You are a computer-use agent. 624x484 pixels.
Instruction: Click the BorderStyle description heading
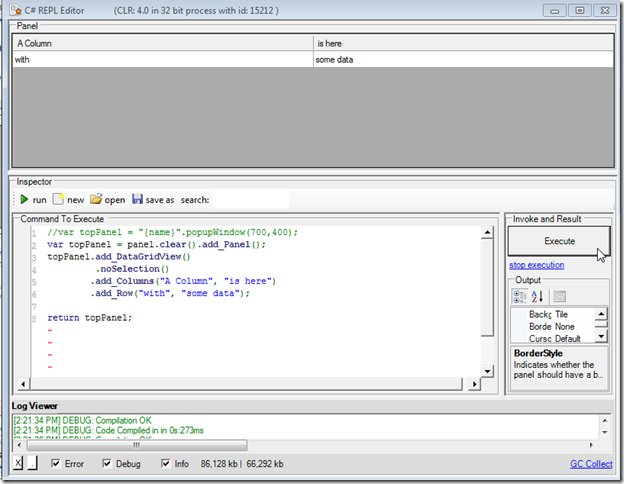tap(538, 353)
